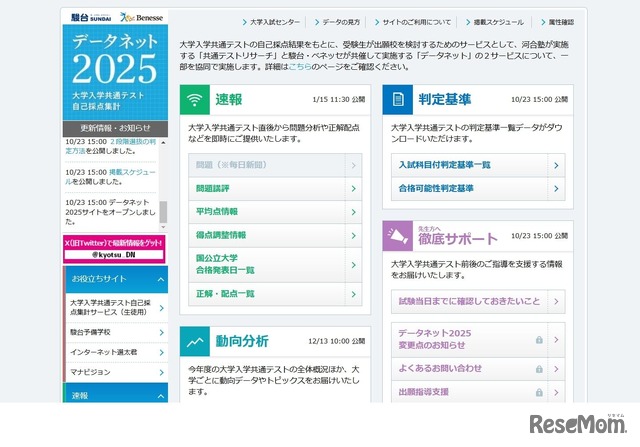Open the 得点調整情報 item
640x447 pixels.
pyautogui.click(x=275, y=236)
